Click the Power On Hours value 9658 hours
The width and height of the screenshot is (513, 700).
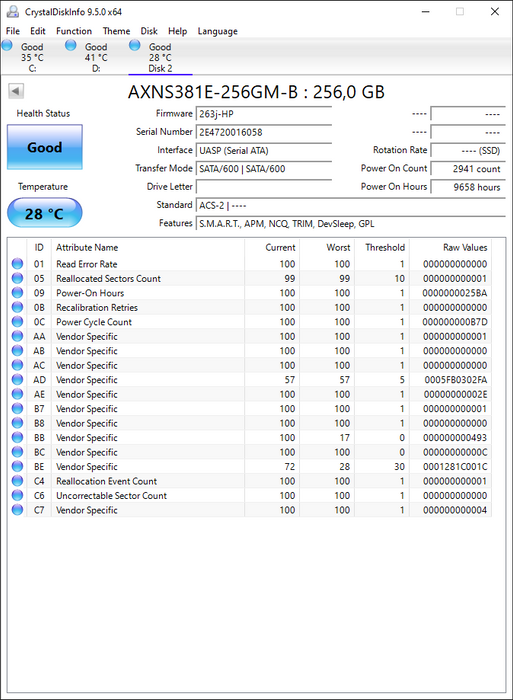tap(468, 187)
